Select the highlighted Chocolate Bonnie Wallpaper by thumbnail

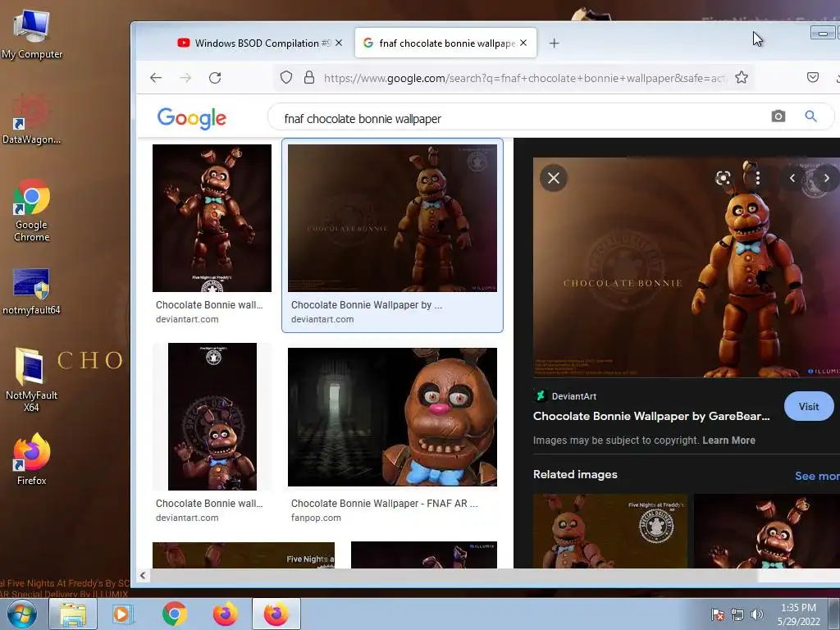click(392, 218)
